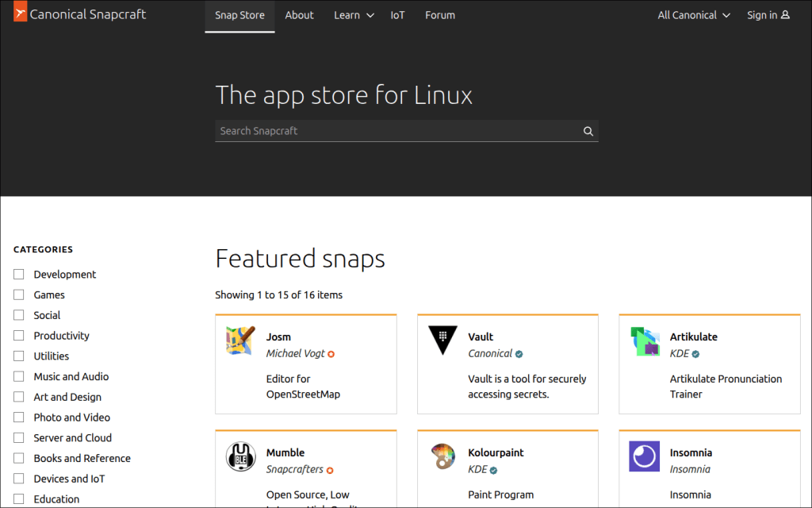This screenshot has width=812, height=508.
Task: Tick the Music and Audio checkbox
Action: click(19, 377)
